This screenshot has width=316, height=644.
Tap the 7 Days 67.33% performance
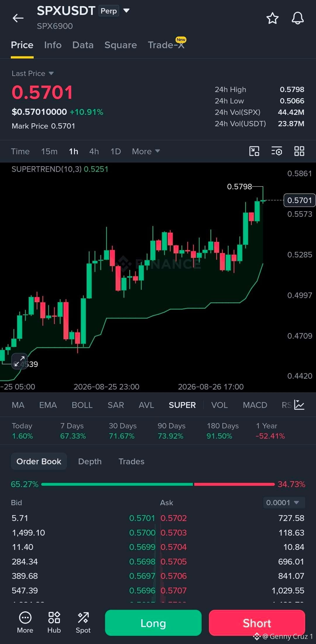pos(73,431)
